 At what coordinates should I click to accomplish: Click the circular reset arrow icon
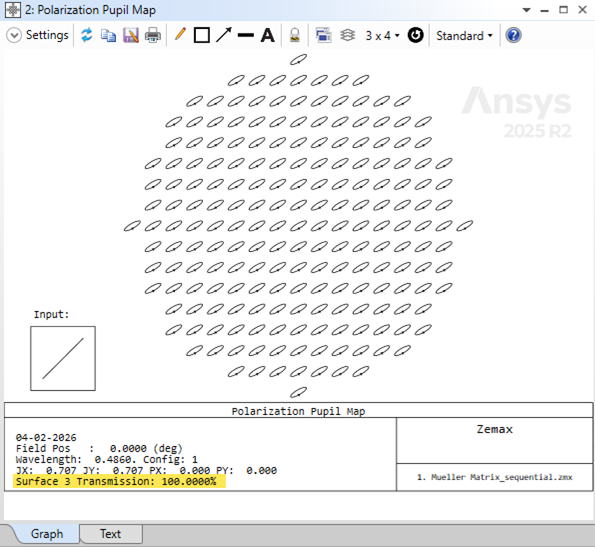(x=416, y=35)
